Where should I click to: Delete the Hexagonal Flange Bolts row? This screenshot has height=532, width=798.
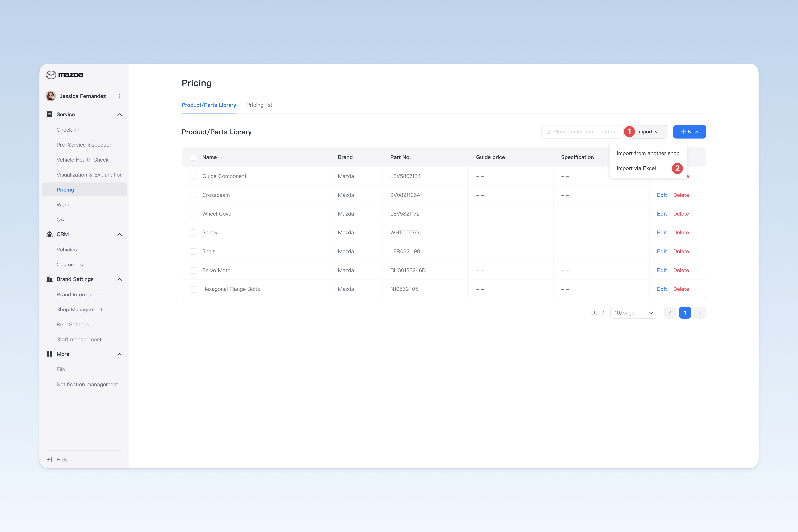(681, 289)
